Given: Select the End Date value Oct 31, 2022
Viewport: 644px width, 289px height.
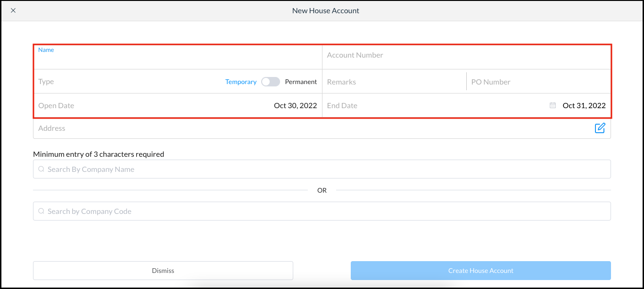Looking at the screenshot, I should 584,105.
